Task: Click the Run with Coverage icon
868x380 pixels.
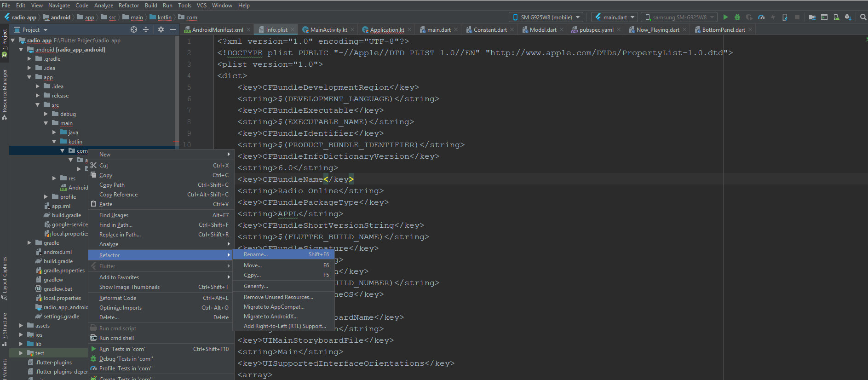Action: pyautogui.click(x=749, y=17)
